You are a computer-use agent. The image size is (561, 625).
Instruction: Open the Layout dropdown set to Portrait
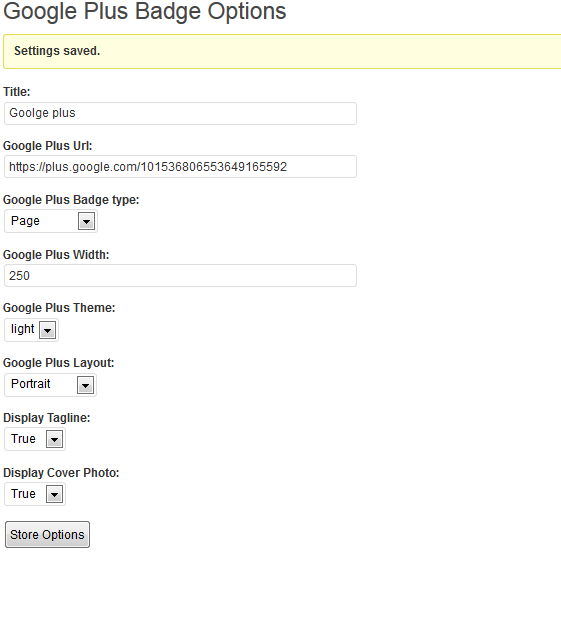pyautogui.click(x=50, y=385)
